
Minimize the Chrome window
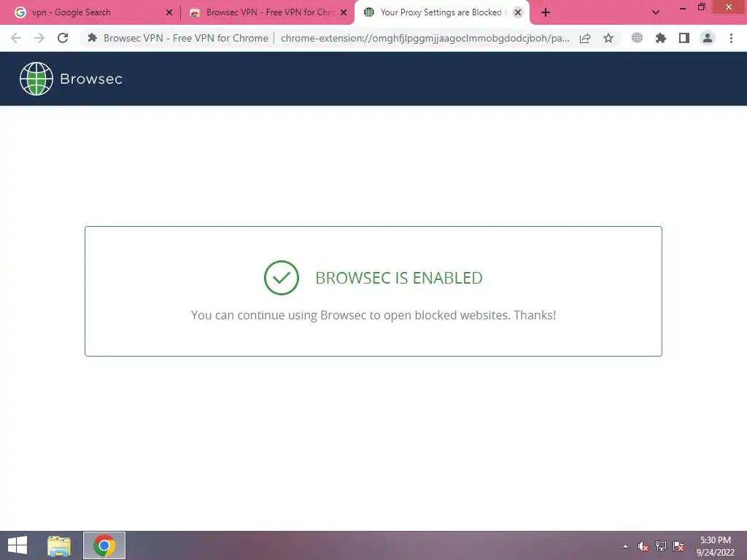point(683,7)
